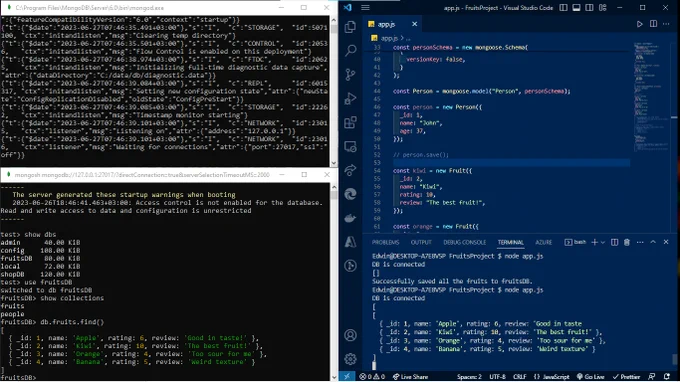Viewport: 680px width, 382px height.
Task: Open the Edge browser tools icon
Action: point(350,194)
